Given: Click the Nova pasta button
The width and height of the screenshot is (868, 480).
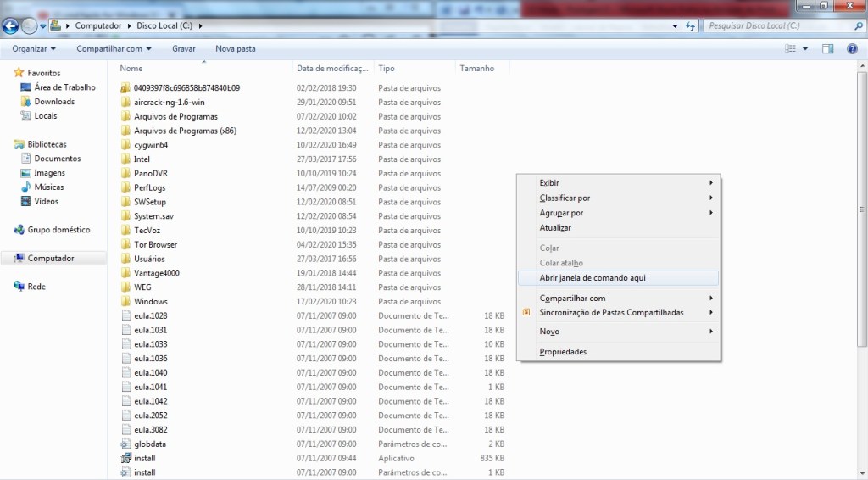Looking at the screenshot, I should pyautogui.click(x=235, y=49).
